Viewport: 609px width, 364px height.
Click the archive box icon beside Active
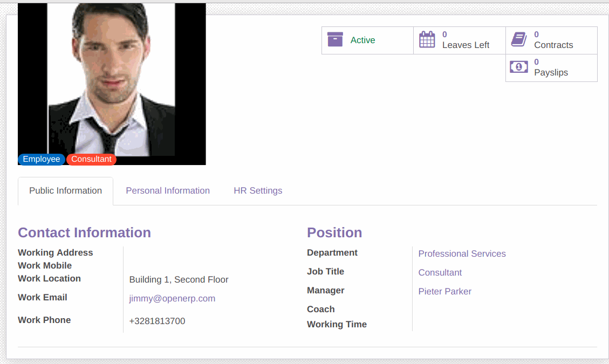(x=335, y=40)
